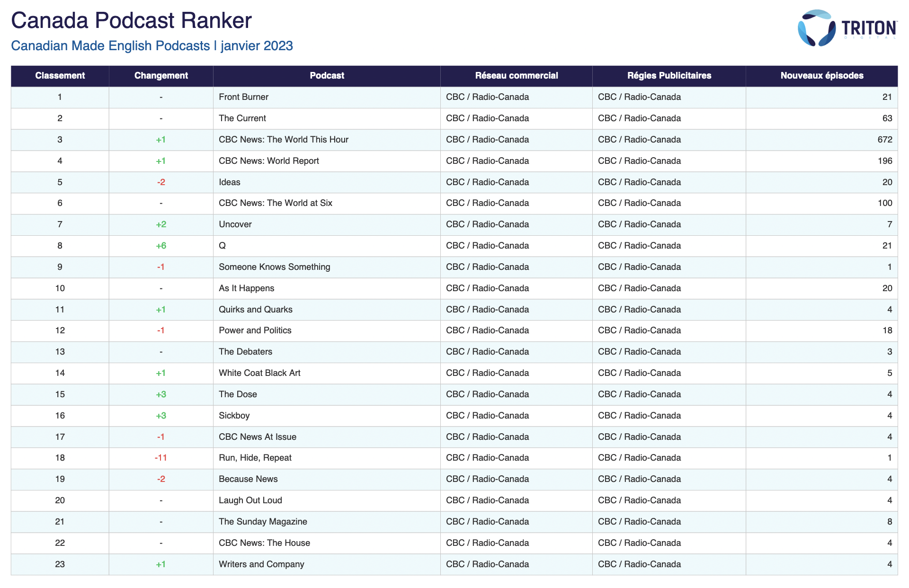909x588 pixels.
Task: Click the +6 change value for Q
Action: [161, 246]
